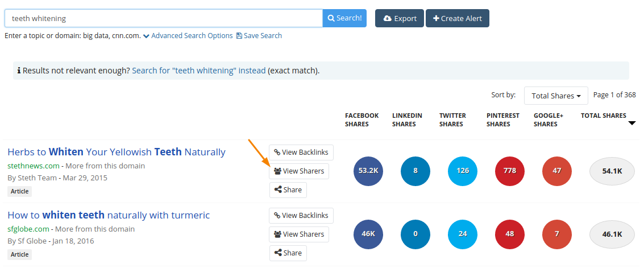644x272 pixels.
Task: Open the Herbs to Whiten article title
Action: pyautogui.click(x=117, y=152)
